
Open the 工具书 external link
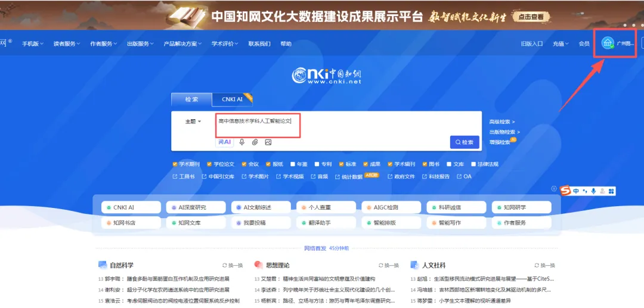tap(184, 176)
